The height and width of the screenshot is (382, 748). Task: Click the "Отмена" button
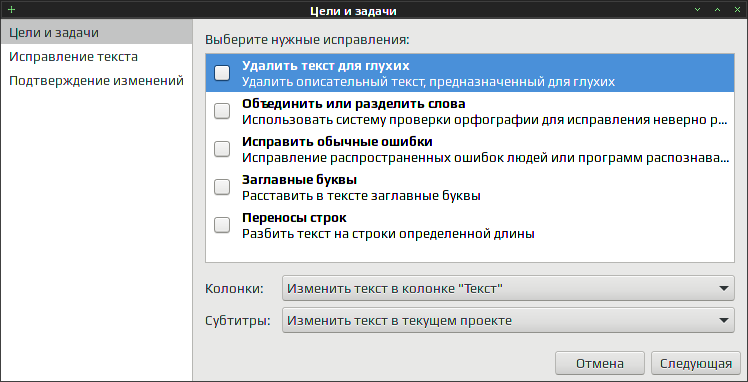pos(600,363)
